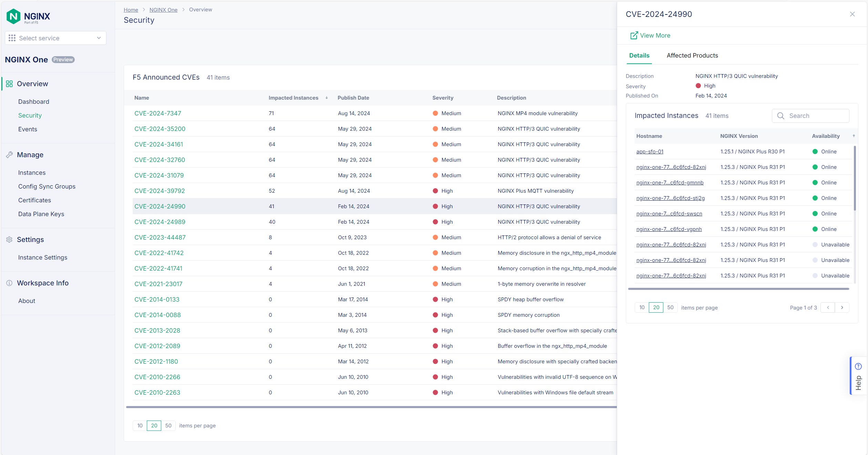
Task: Set CVE list to 10 items per page
Action: [140, 426]
